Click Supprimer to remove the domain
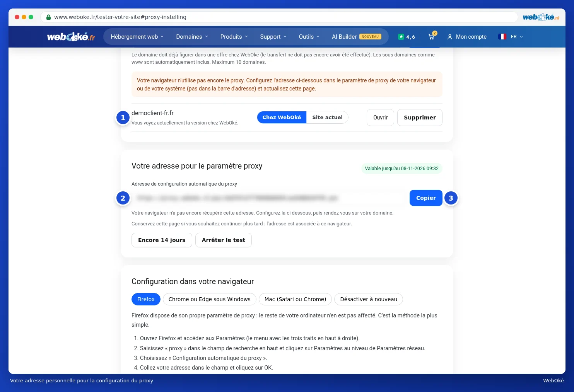This screenshot has width=574, height=392. click(420, 118)
